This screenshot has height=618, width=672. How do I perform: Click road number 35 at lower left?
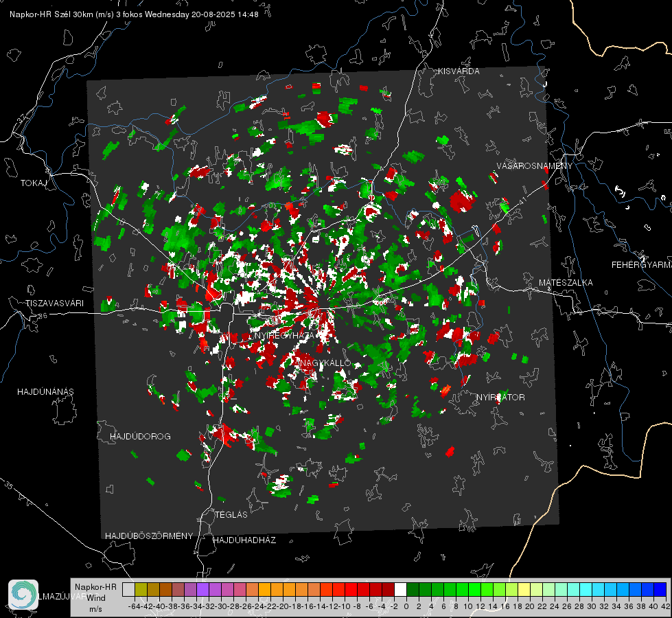point(9,486)
